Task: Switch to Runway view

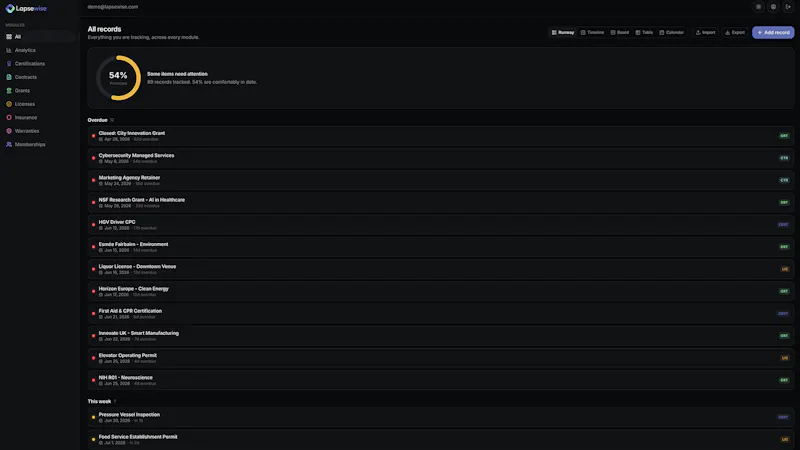Action: coord(563,32)
